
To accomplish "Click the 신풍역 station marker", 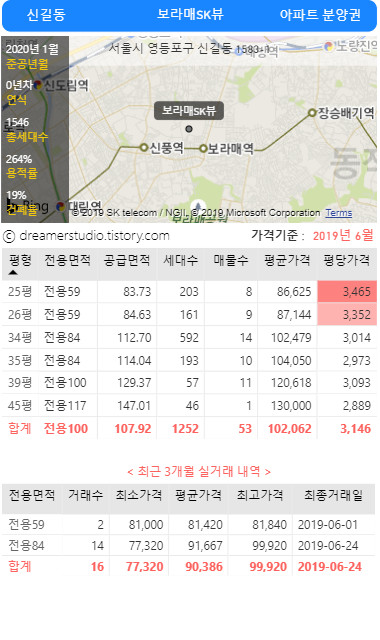I will click(144, 147).
